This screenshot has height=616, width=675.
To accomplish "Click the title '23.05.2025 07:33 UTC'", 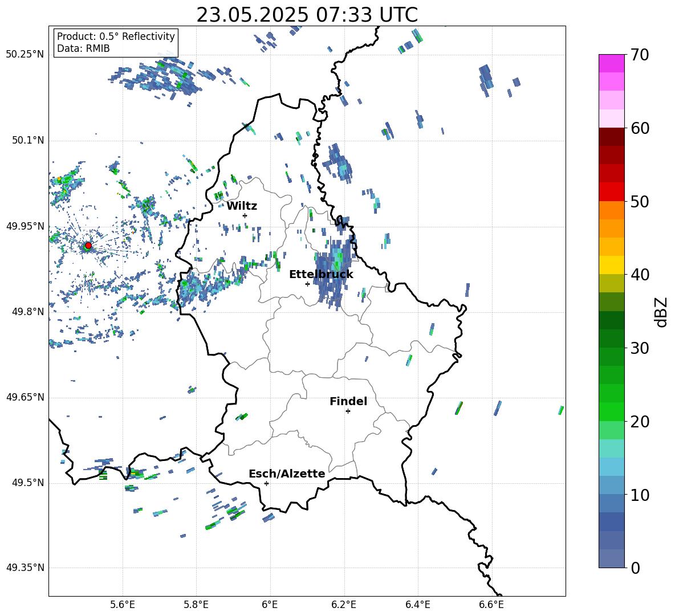I will (307, 15).
